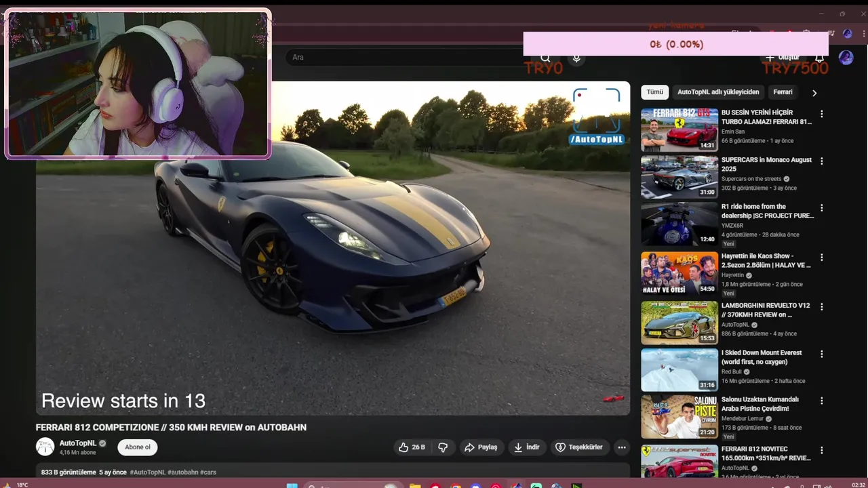The height and width of the screenshot is (488, 868).
Task: Open the Chrome profile avatar in the toolbar
Action: pyautogui.click(x=847, y=33)
